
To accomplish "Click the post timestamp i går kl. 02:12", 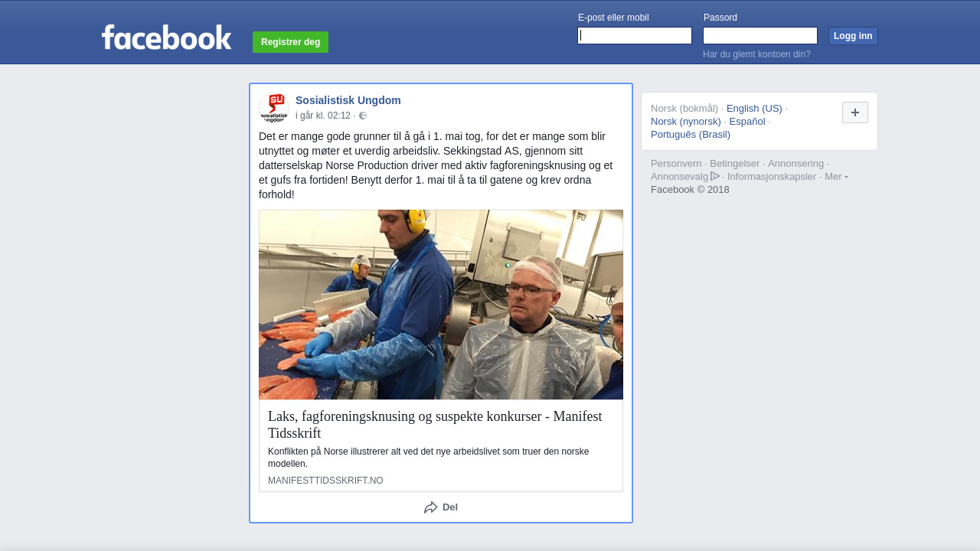I will tap(323, 116).
